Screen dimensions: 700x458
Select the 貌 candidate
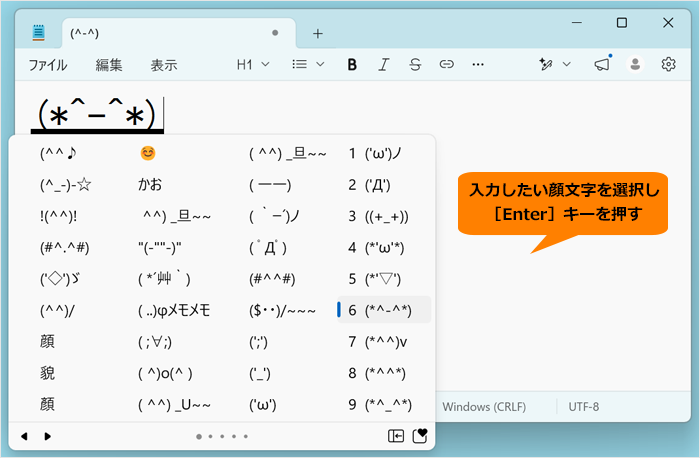pyautogui.click(x=47, y=373)
